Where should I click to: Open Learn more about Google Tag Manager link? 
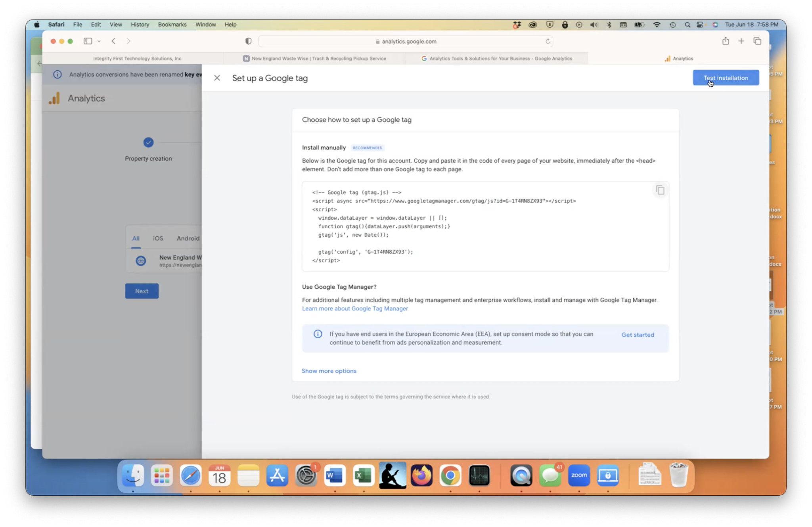point(355,309)
